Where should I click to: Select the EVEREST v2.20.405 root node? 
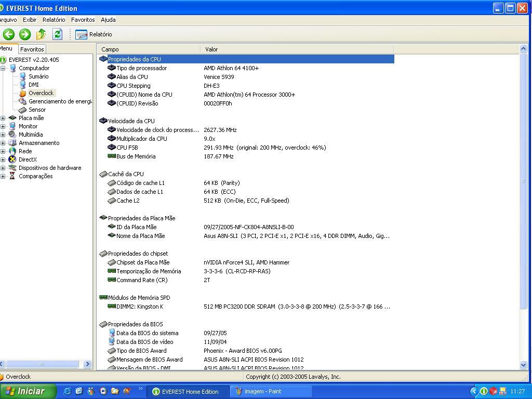coord(34,60)
